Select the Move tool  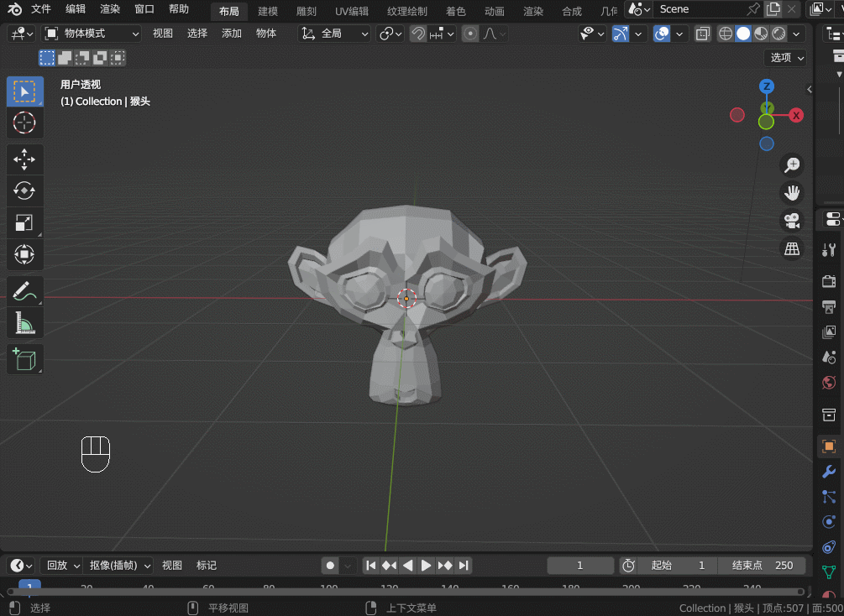(x=24, y=159)
